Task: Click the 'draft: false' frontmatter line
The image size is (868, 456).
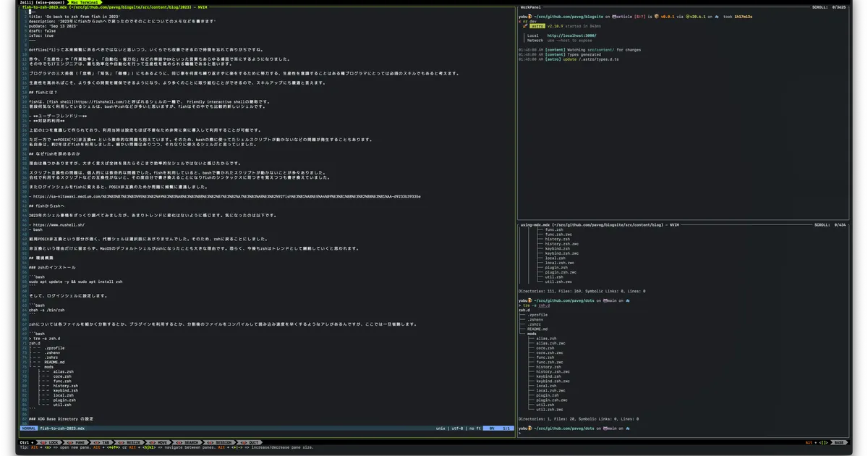Action: point(42,30)
